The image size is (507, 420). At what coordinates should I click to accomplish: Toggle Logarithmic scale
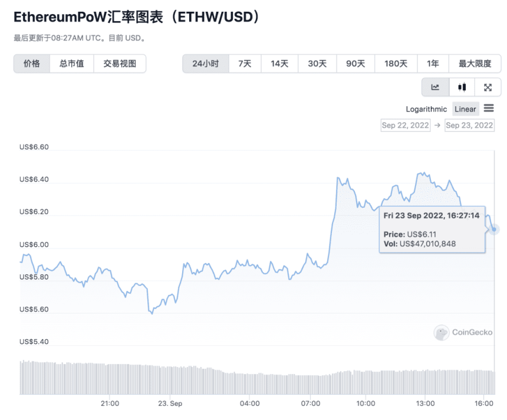(426, 109)
